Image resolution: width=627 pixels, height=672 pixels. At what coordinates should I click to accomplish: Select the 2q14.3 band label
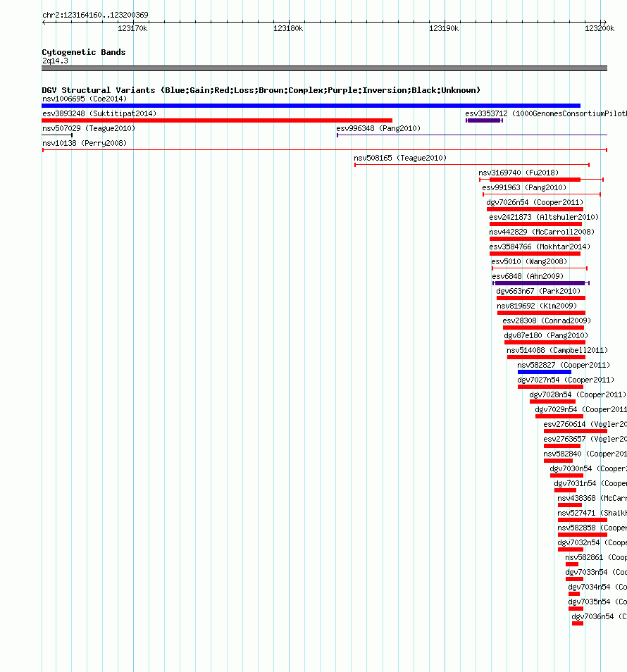point(55,61)
